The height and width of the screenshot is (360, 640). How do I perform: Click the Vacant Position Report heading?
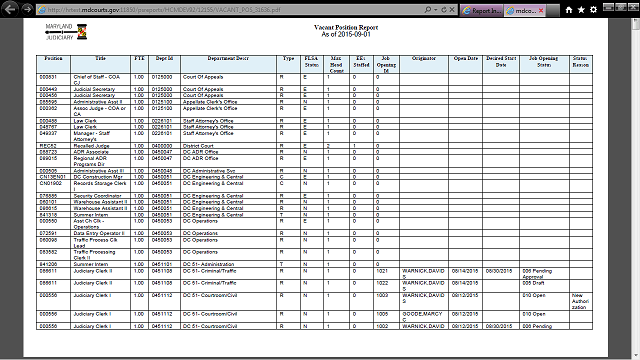(346, 27)
